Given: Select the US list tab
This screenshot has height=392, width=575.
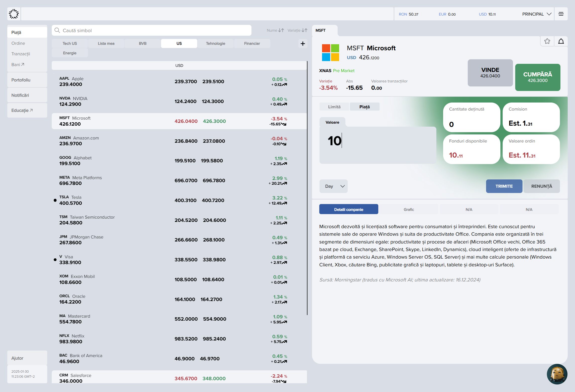Looking at the screenshot, I should tap(179, 43).
